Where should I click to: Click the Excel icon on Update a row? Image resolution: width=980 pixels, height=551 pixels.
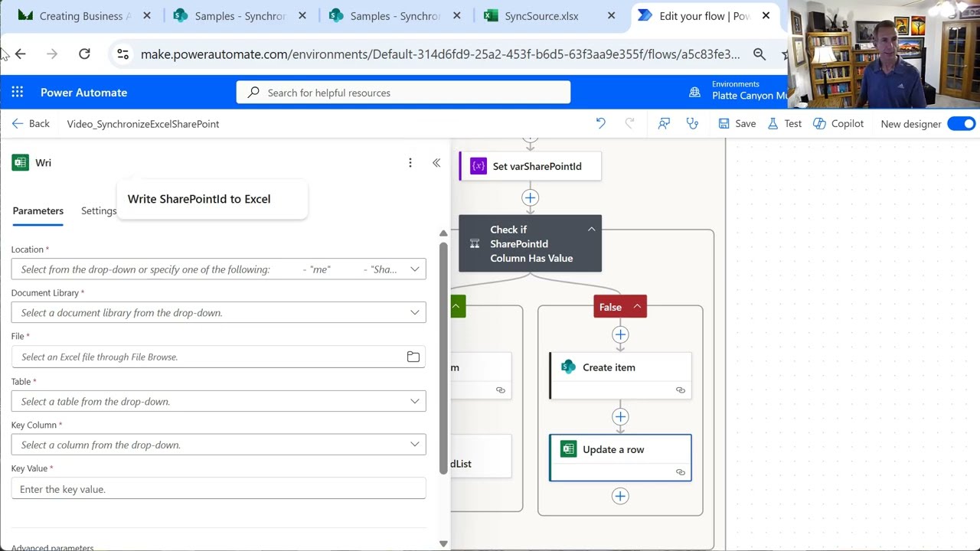[x=568, y=449]
